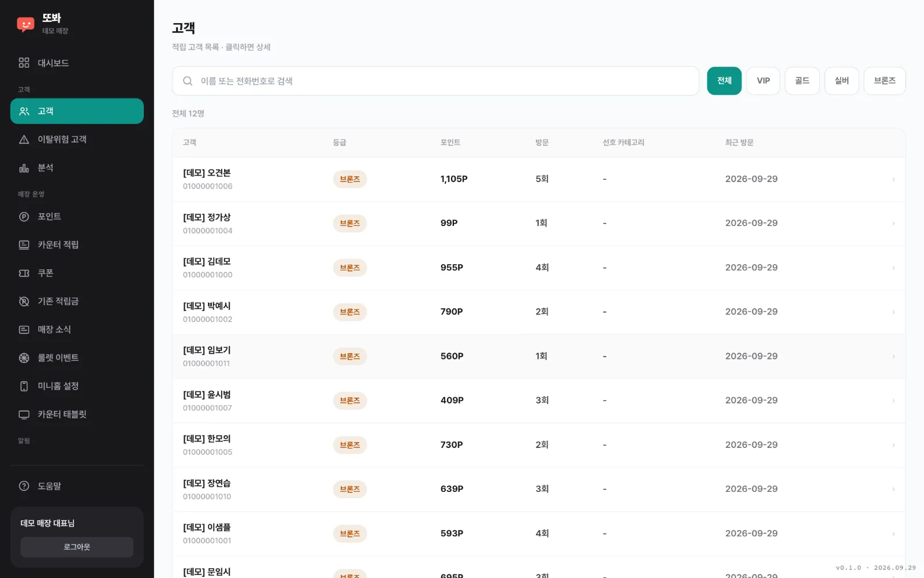Click the 도움말 question mark icon
The image size is (924, 578).
tap(24, 486)
